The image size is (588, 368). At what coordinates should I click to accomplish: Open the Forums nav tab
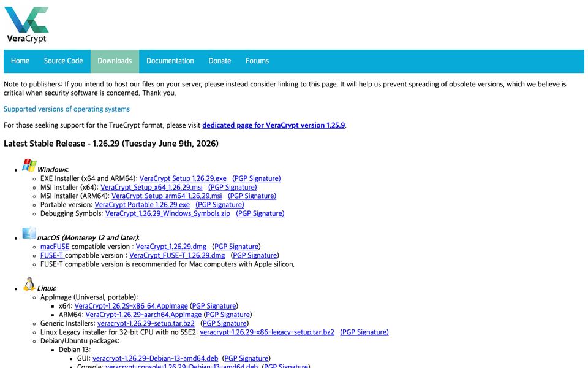point(257,61)
